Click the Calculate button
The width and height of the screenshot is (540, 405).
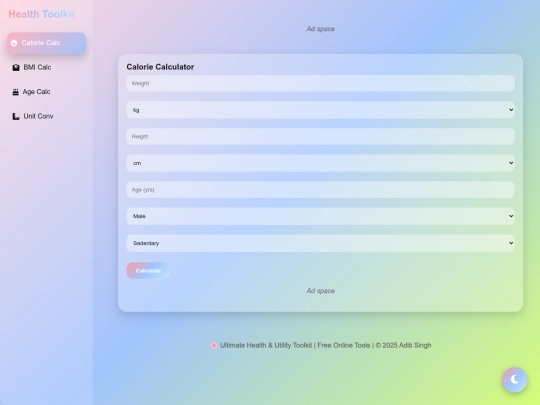click(148, 271)
